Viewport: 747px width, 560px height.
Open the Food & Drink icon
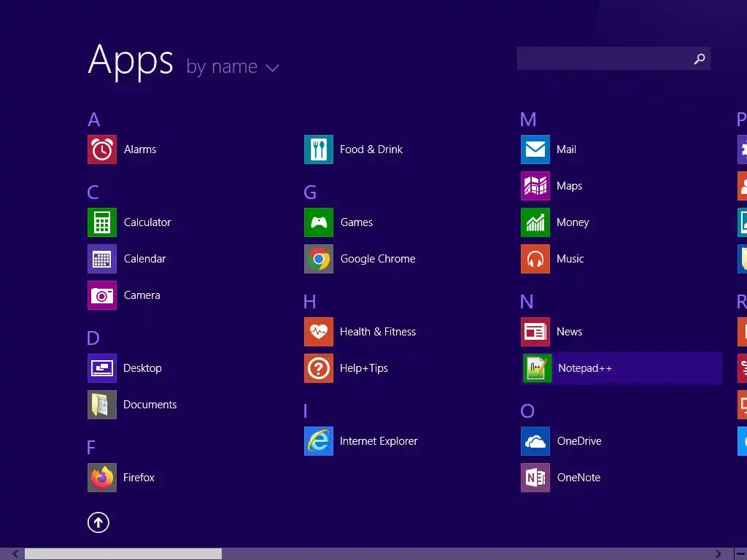tap(319, 149)
